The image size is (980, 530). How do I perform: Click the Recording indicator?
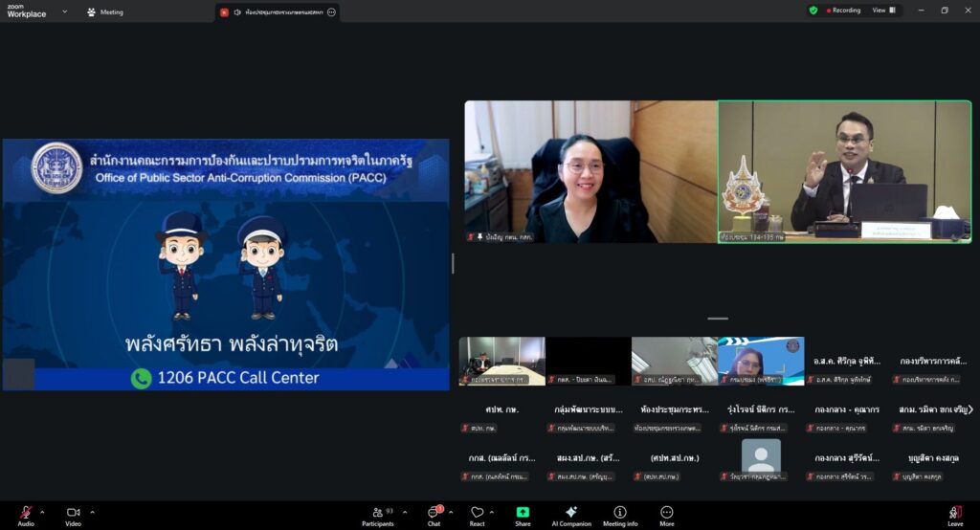(x=842, y=11)
